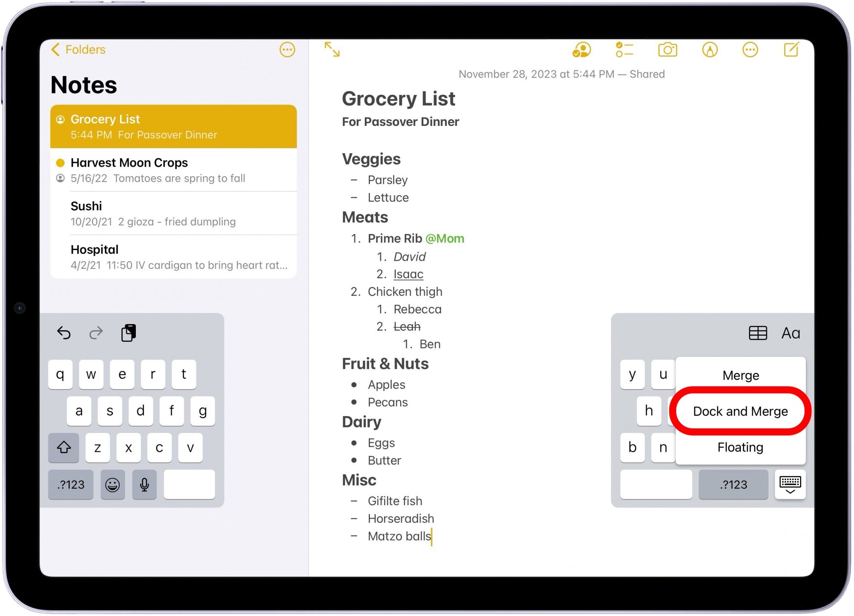Select the Markup pen icon

[709, 49]
